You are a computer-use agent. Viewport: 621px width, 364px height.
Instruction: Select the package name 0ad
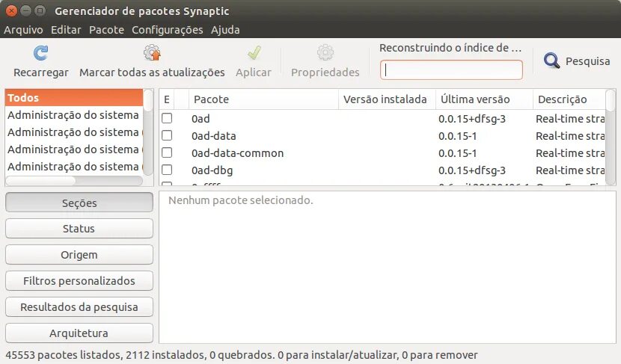(201, 119)
